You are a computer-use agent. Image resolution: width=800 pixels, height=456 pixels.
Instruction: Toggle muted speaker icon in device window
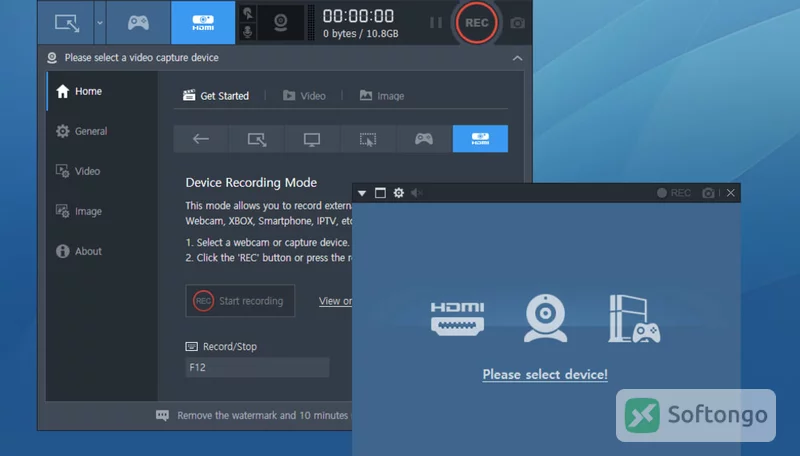[x=417, y=193]
